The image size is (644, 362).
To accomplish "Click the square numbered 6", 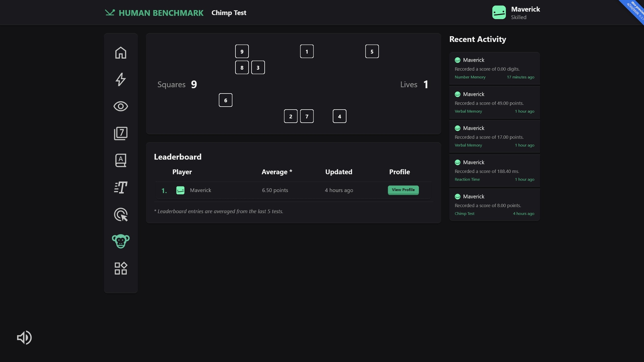I will [x=226, y=100].
